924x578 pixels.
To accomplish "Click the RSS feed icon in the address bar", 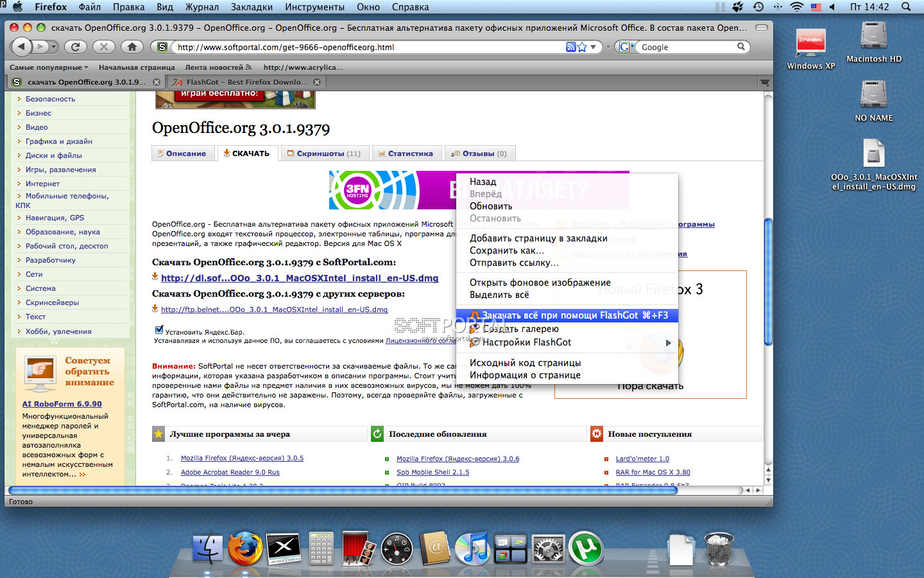I will click(x=570, y=47).
